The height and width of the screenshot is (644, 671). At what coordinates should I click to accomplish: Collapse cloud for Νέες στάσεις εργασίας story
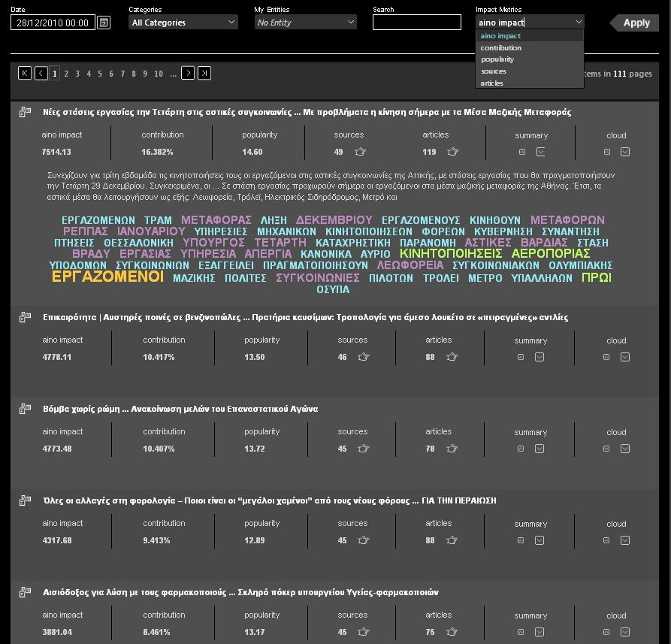(607, 152)
